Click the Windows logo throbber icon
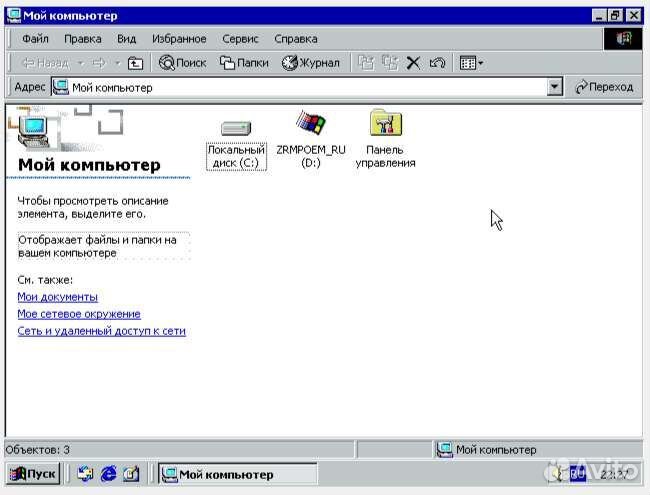Image resolution: width=650 pixels, height=495 pixels. pyautogui.click(x=623, y=39)
